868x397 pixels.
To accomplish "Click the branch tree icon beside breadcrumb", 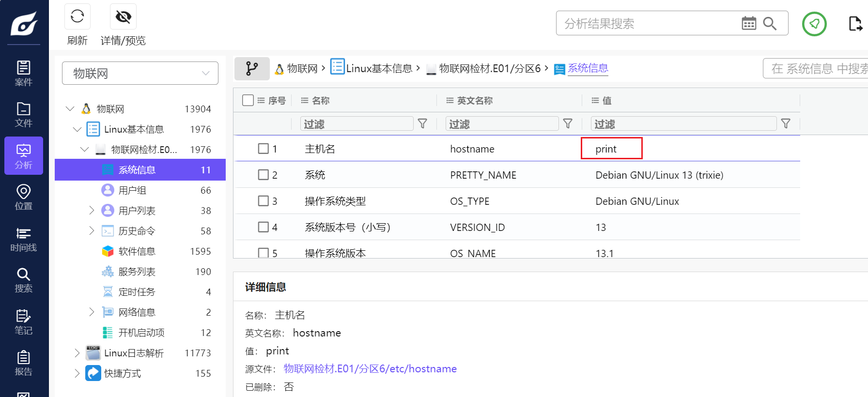I will 252,69.
